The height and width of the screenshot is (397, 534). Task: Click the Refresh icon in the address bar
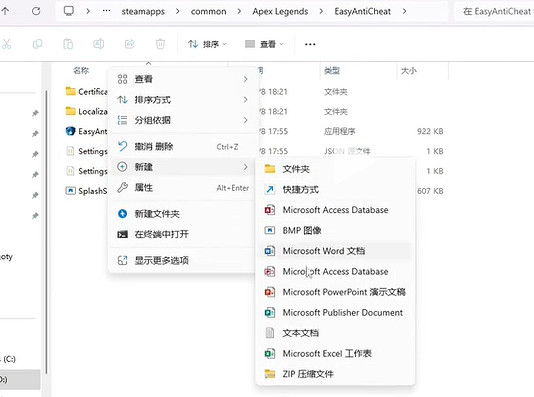tap(36, 11)
